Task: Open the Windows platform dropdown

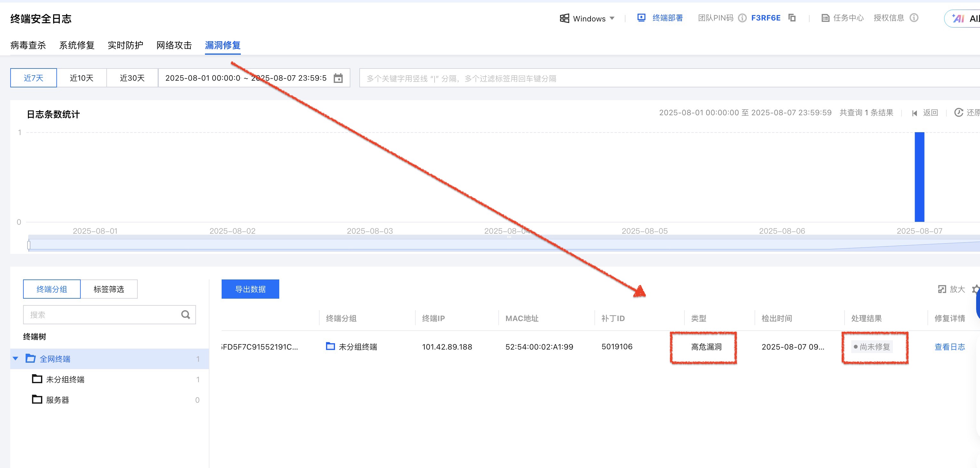Action: [587, 18]
